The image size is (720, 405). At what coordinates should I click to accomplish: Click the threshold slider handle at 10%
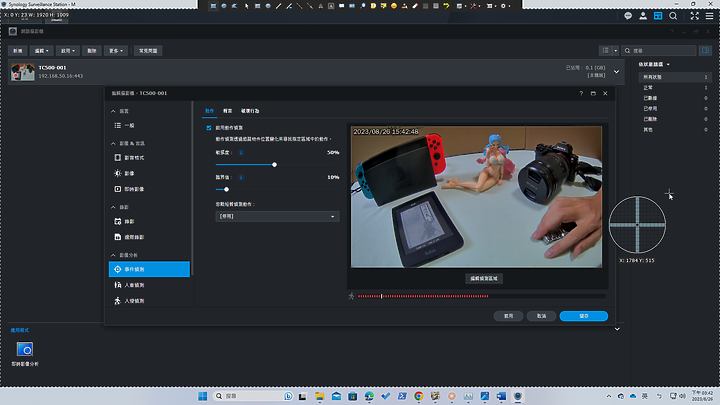[x=226, y=189]
